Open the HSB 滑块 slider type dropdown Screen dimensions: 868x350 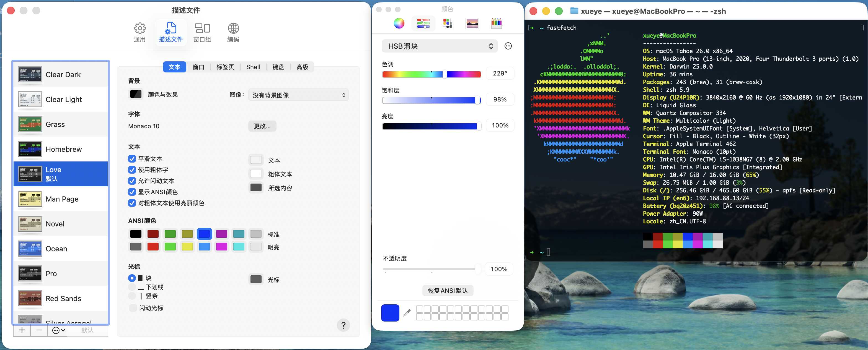click(439, 46)
